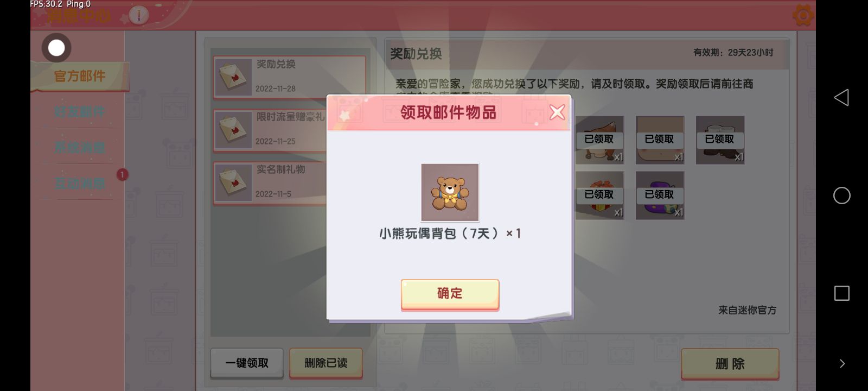Tap the Android home circle button
The width and height of the screenshot is (868, 391).
[x=842, y=195]
